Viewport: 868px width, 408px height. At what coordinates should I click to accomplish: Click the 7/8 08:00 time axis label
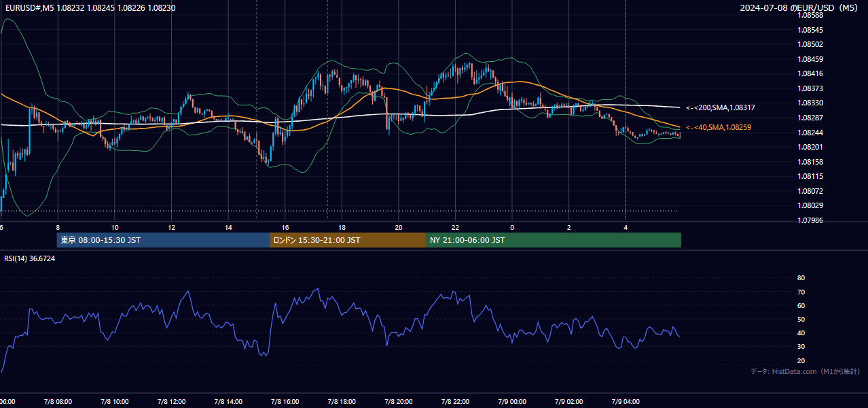pos(58,402)
